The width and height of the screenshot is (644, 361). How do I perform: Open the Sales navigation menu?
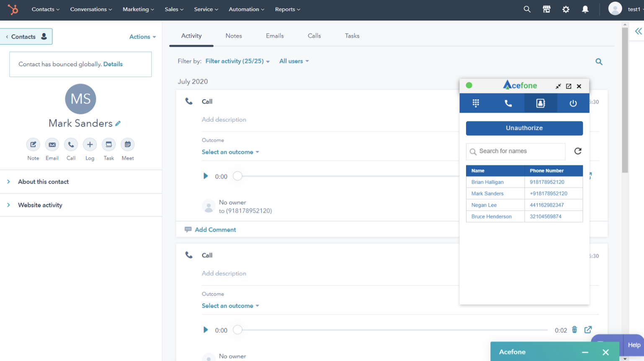174,9
